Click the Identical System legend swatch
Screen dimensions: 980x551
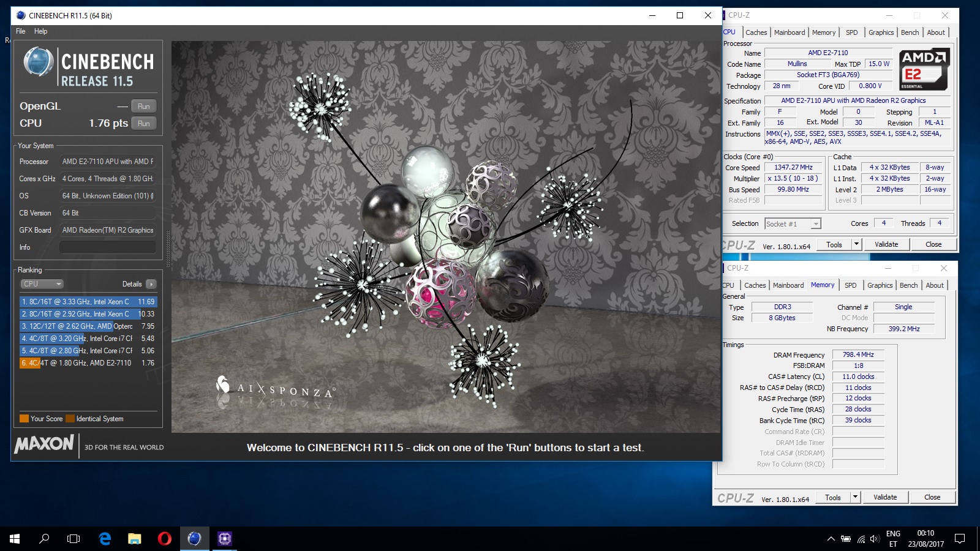pos(70,419)
